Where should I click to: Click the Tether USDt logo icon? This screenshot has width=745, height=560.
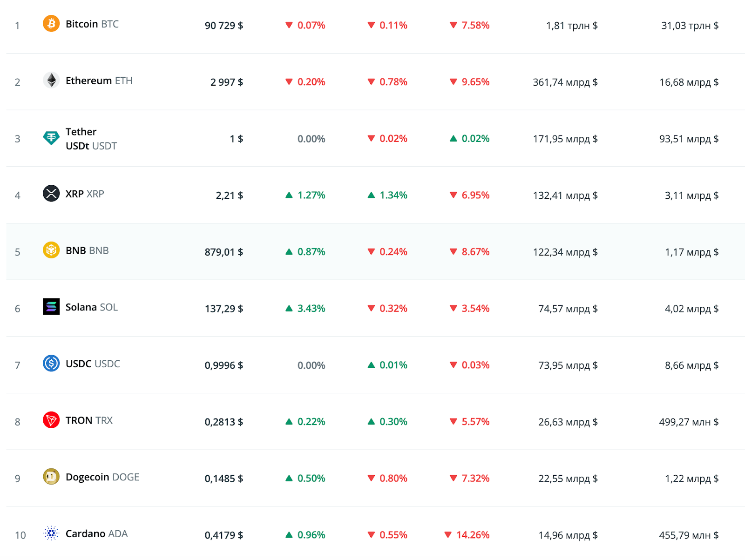pyautogui.click(x=51, y=138)
